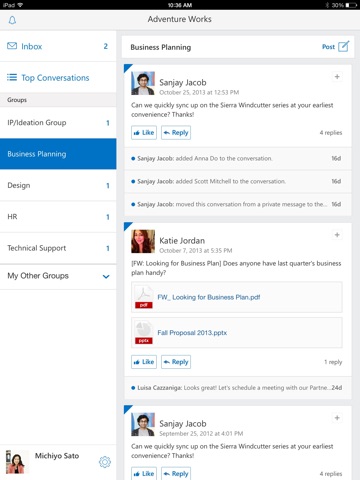Click the 'October 7, 2013 at 5:35 PM' timestamp
Image resolution: width=360 pixels, height=480 pixels.
(196, 250)
